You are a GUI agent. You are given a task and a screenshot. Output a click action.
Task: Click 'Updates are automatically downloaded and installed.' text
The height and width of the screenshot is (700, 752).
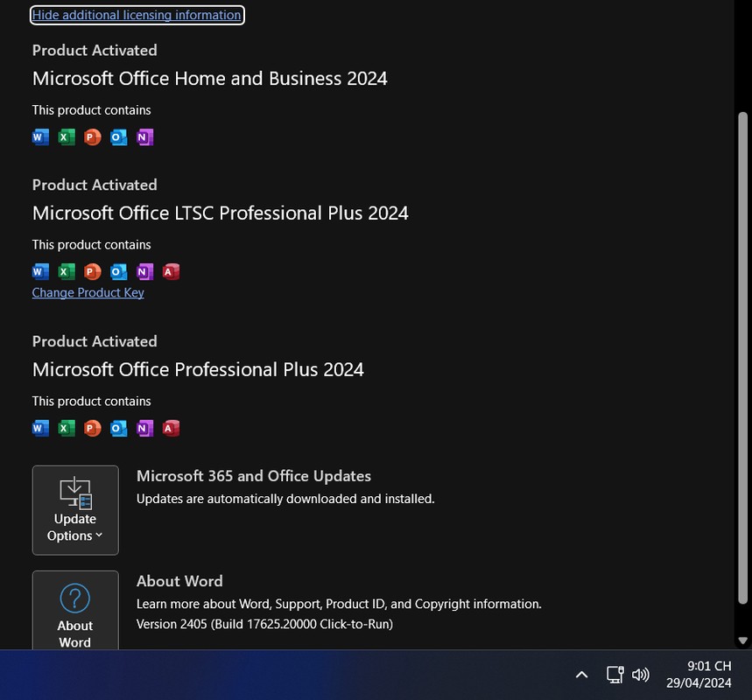(x=285, y=499)
